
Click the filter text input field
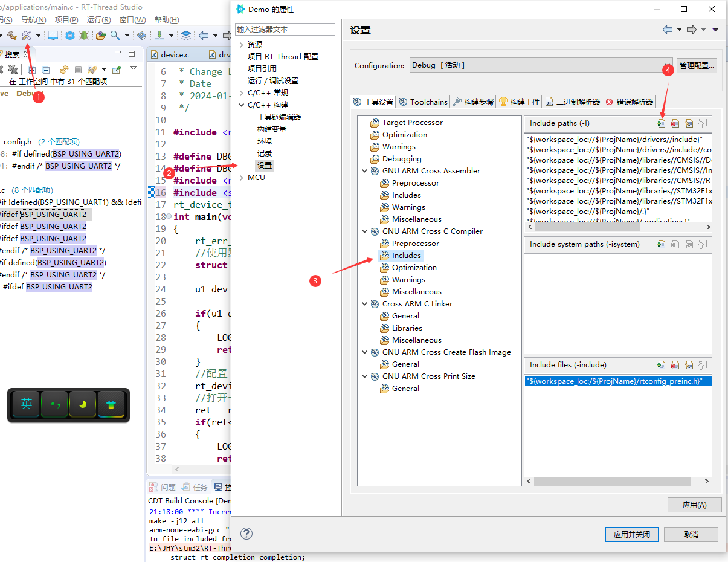coord(285,29)
